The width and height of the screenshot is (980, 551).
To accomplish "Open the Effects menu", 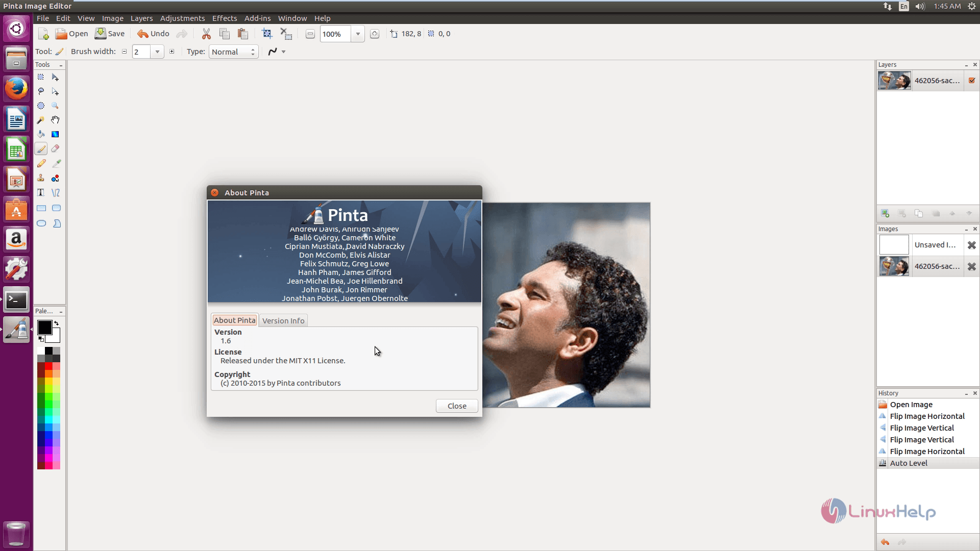I will (x=225, y=18).
